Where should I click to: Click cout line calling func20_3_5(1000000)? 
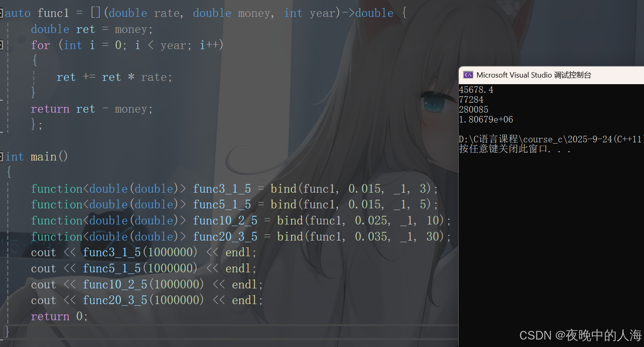(147, 300)
